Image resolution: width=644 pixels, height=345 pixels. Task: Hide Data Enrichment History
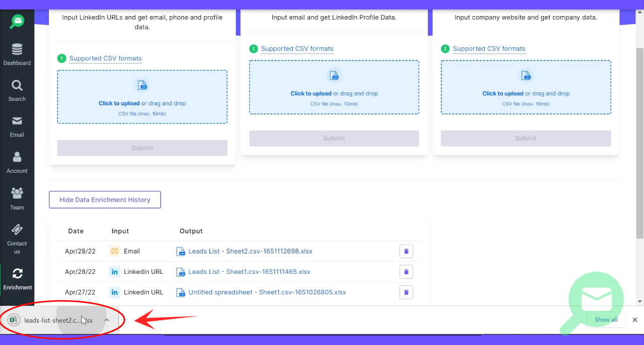click(x=105, y=200)
